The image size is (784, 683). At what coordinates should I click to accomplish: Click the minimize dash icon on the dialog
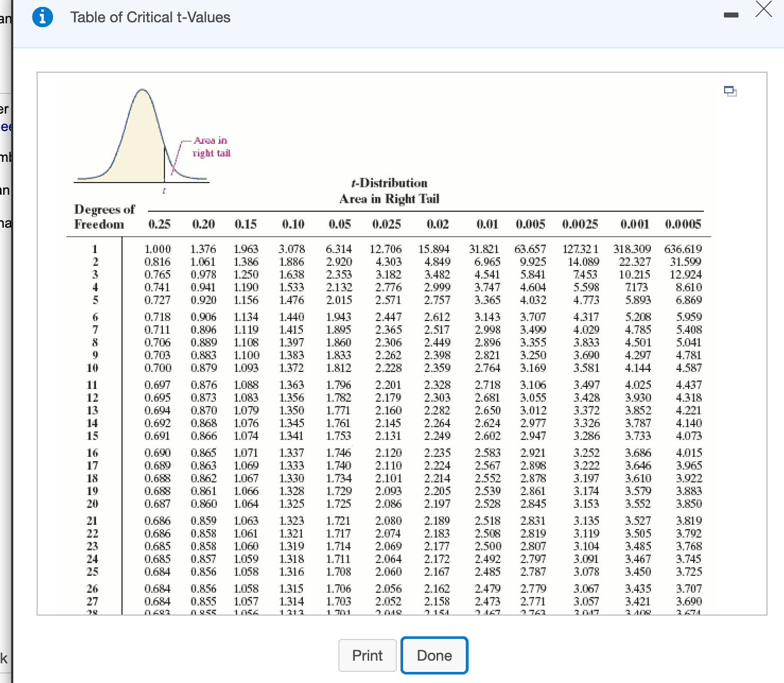tap(731, 15)
